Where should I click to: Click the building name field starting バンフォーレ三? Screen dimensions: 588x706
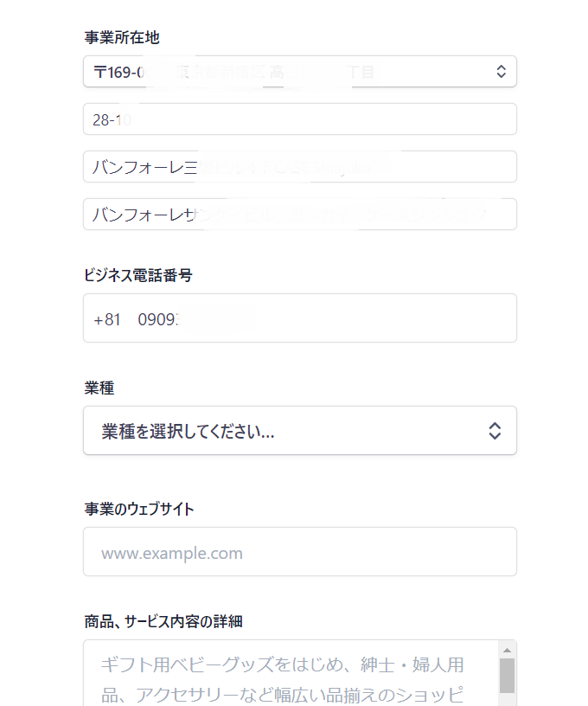tap(299, 167)
